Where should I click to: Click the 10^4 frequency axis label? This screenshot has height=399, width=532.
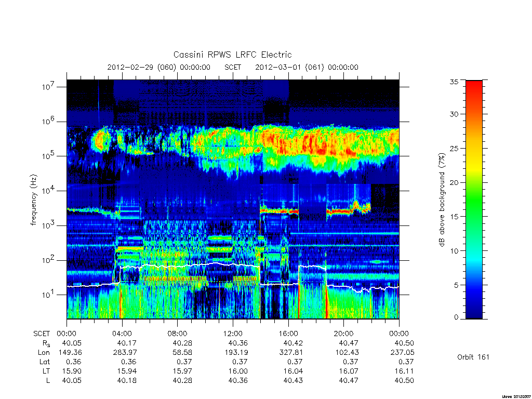coord(48,190)
